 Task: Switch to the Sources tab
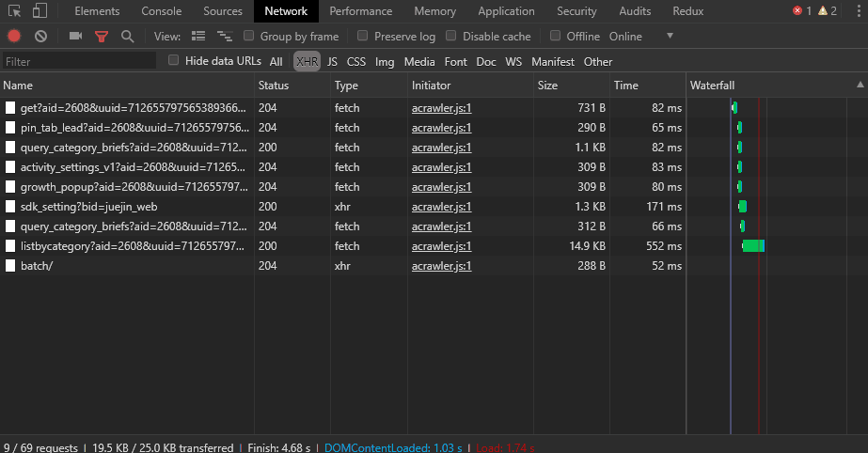pos(223,11)
